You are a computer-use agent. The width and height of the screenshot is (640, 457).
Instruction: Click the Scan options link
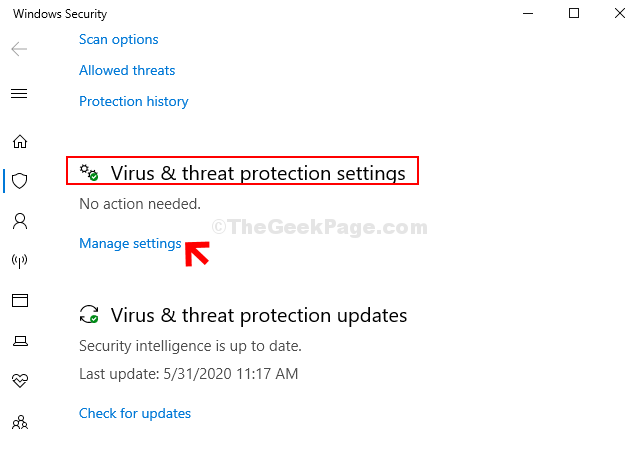click(118, 40)
